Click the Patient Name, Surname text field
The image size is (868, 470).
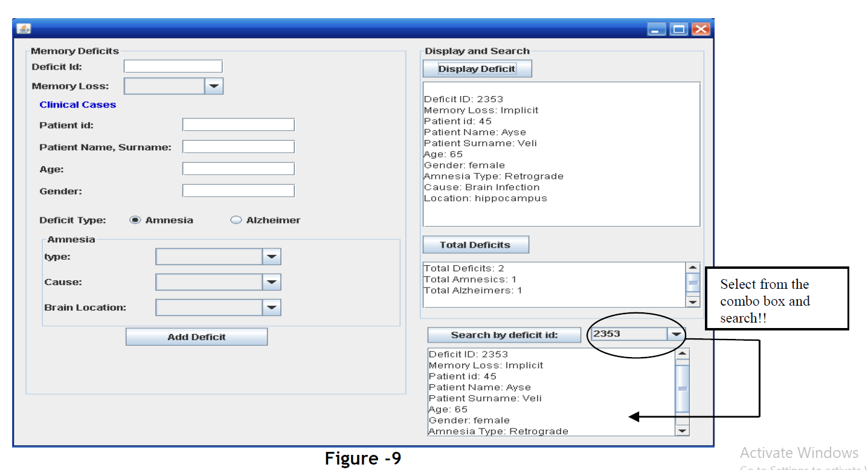[x=238, y=146]
